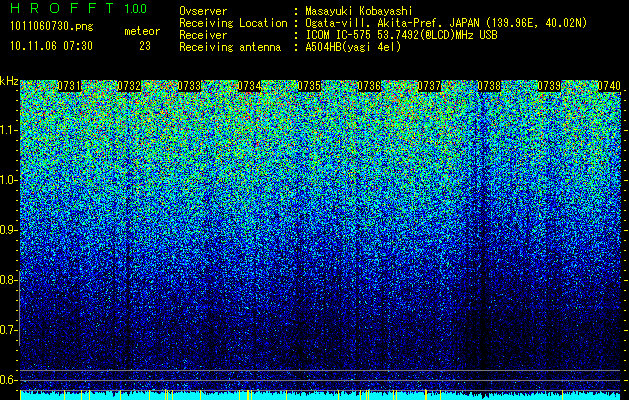Click the 0731 time marker label
This screenshot has height=400, width=629.
tap(69, 86)
